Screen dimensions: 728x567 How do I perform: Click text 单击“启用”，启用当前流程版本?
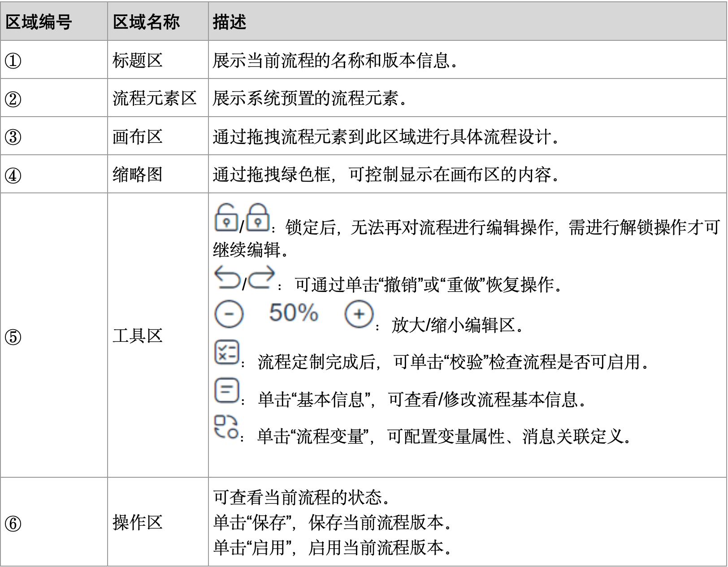(x=333, y=547)
